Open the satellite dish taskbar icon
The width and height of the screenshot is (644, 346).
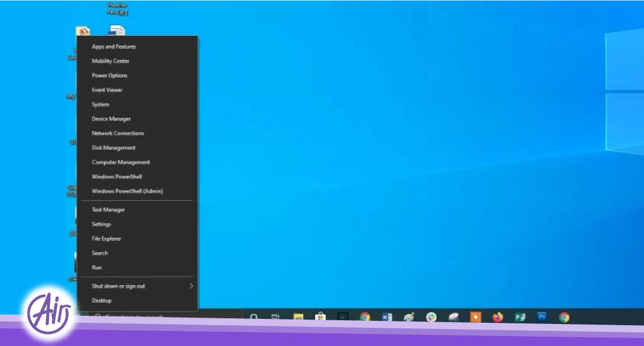(453, 317)
